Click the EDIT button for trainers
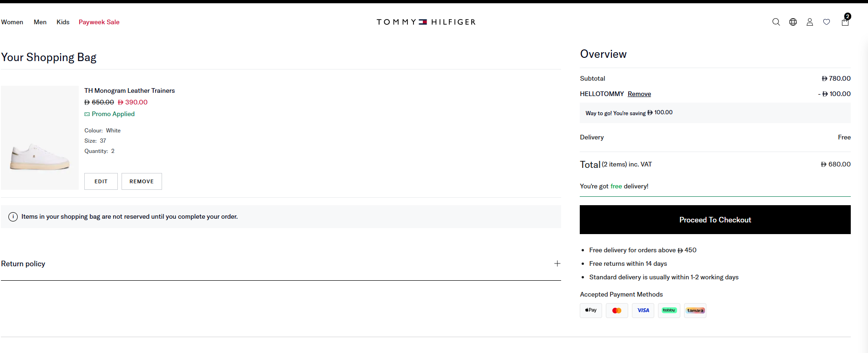 pos(101,181)
